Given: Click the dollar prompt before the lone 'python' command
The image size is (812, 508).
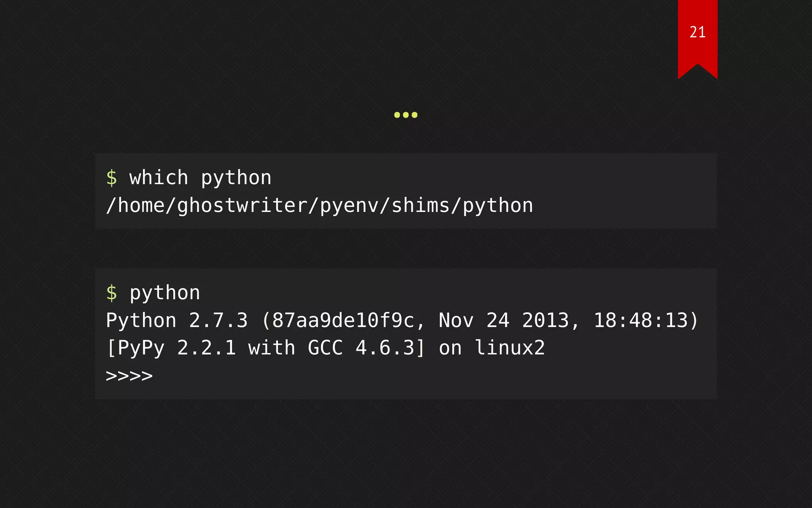Looking at the screenshot, I should click(x=111, y=293).
